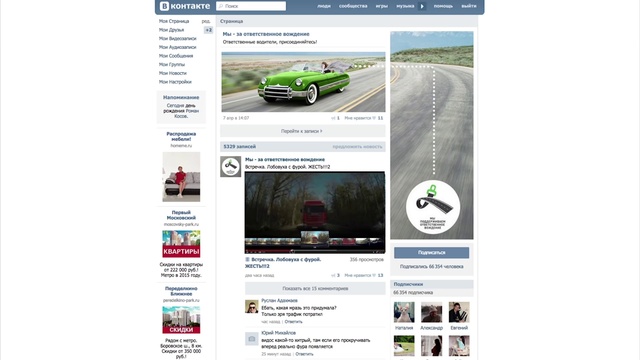Open subscriber Наталия avatar
The height and width of the screenshot is (360, 640).
[x=404, y=312]
